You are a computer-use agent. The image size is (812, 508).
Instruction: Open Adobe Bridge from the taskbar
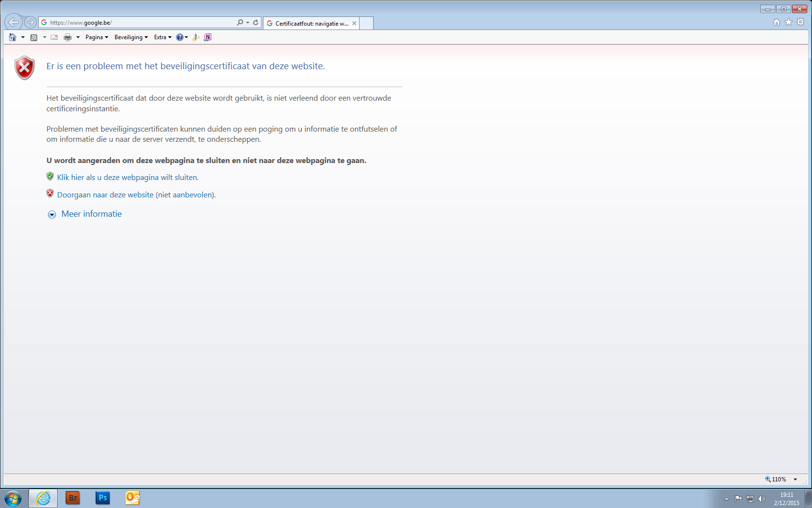[72, 498]
